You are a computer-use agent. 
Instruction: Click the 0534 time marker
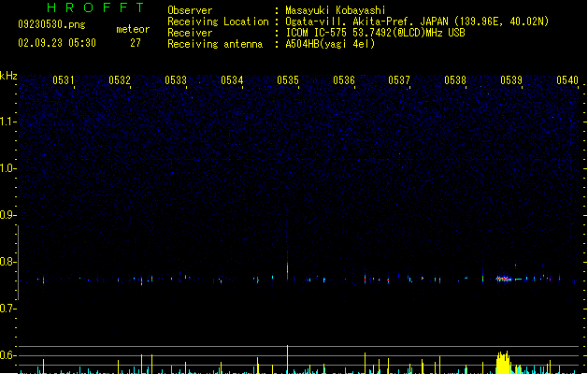232,80
